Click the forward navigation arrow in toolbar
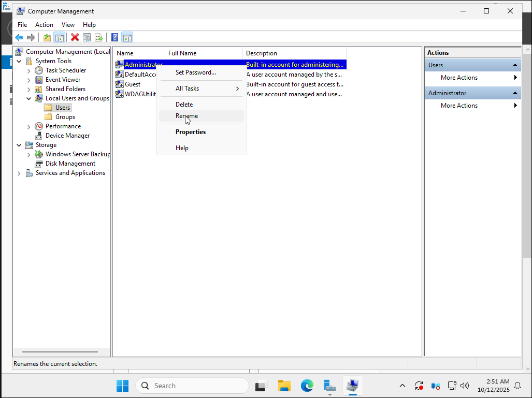The image size is (532, 398). 31,37
